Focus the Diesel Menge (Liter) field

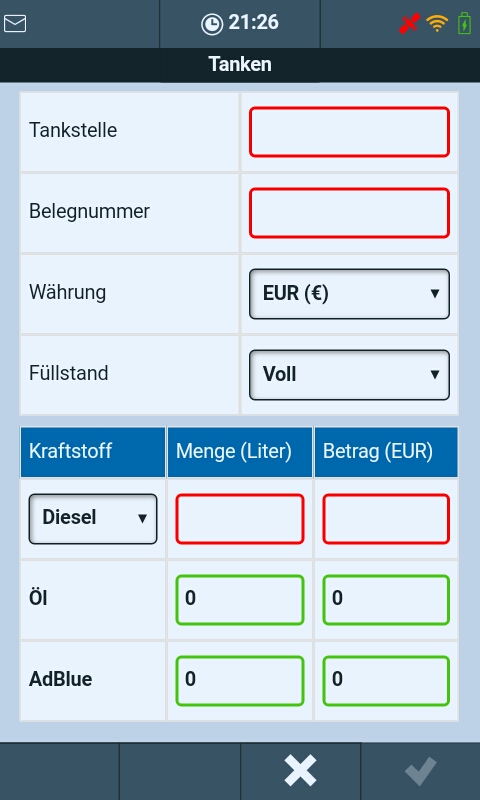pyautogui.click(x=240, y=518)
